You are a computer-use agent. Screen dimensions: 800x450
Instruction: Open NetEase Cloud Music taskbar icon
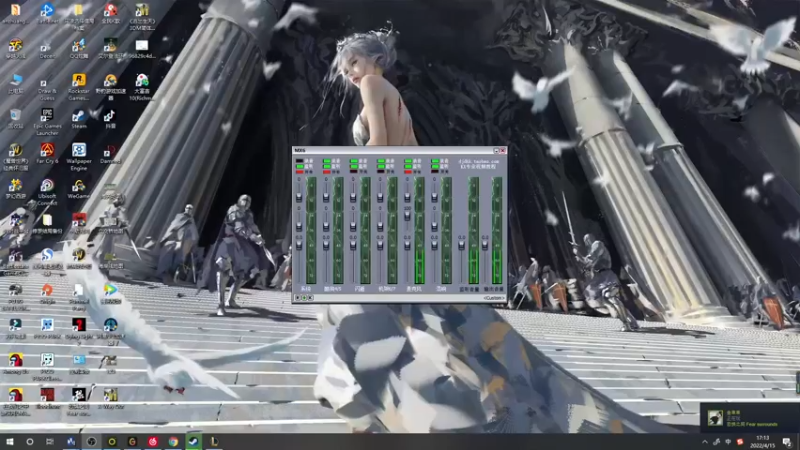[153, 442]
